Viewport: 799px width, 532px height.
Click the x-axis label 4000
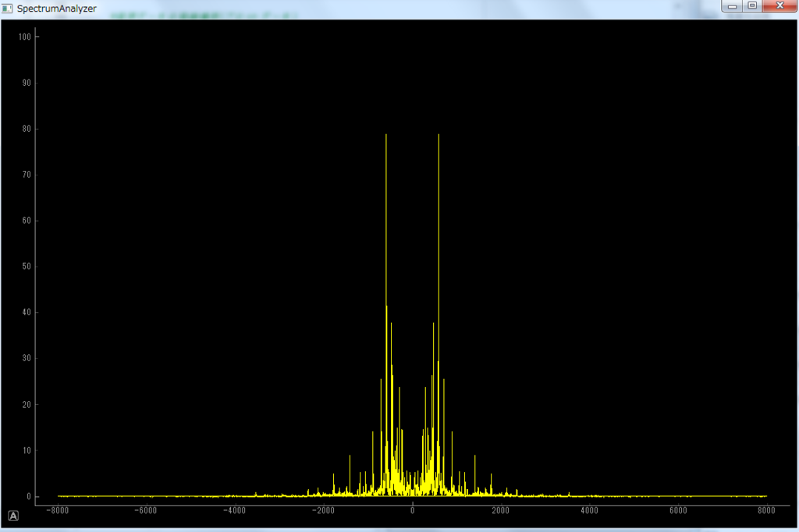pyautogui.click(x=590, y=510)
